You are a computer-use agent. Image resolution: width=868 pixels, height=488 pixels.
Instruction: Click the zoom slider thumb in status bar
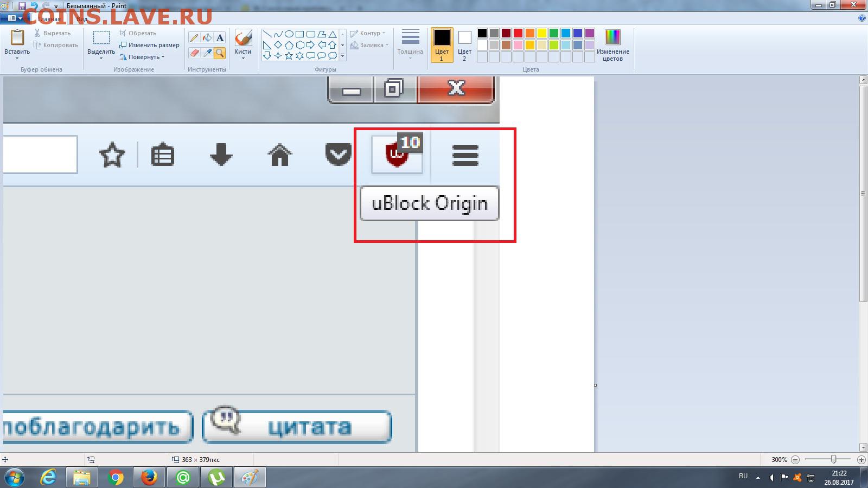tap(833, 459)
